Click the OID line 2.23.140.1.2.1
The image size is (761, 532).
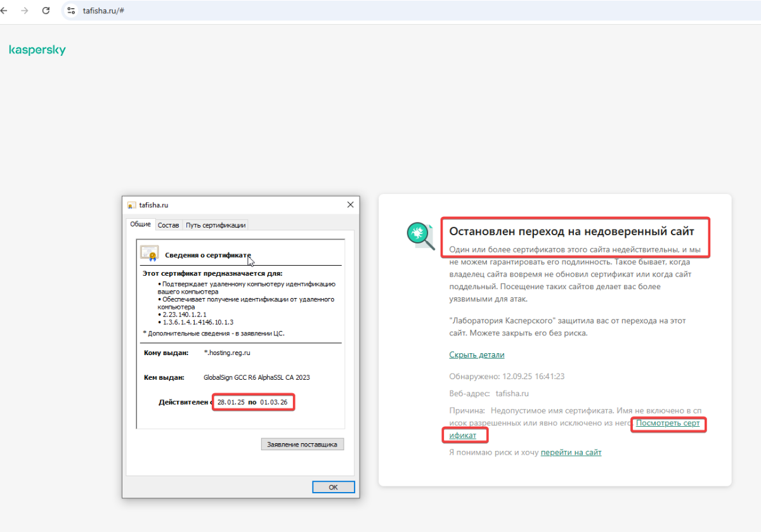[x=184, y=315]
